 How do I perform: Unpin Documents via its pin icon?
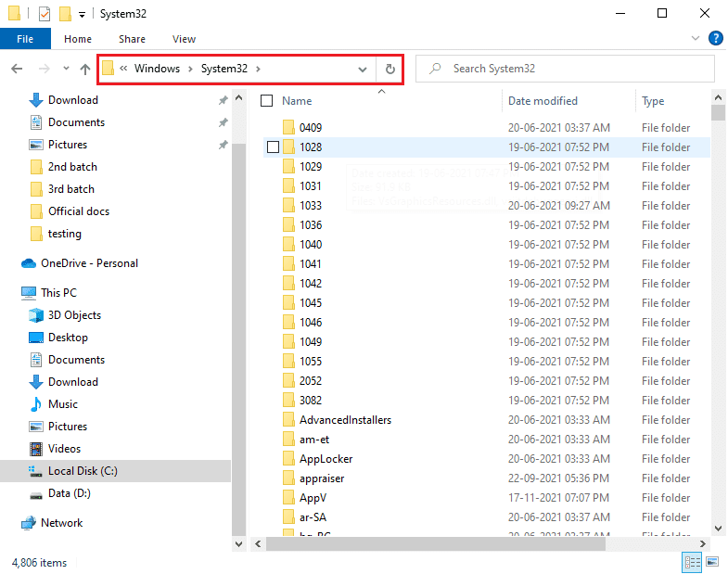click(224, 122)
